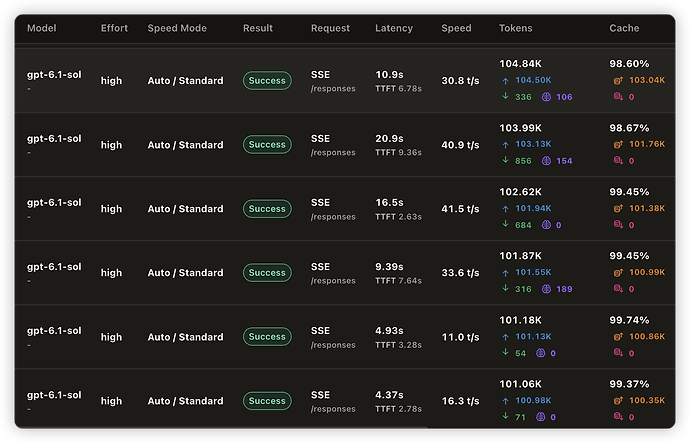The height and width of the screenshot is (443, 690).
Task: Click the Success badge in the 9.39s row
Action: coord(267,273)
